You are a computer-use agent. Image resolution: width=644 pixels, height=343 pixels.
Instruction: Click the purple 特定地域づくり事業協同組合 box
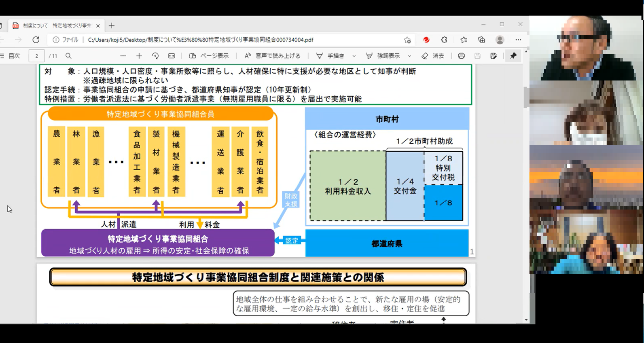pyautogui.click(x=158, y=243)
